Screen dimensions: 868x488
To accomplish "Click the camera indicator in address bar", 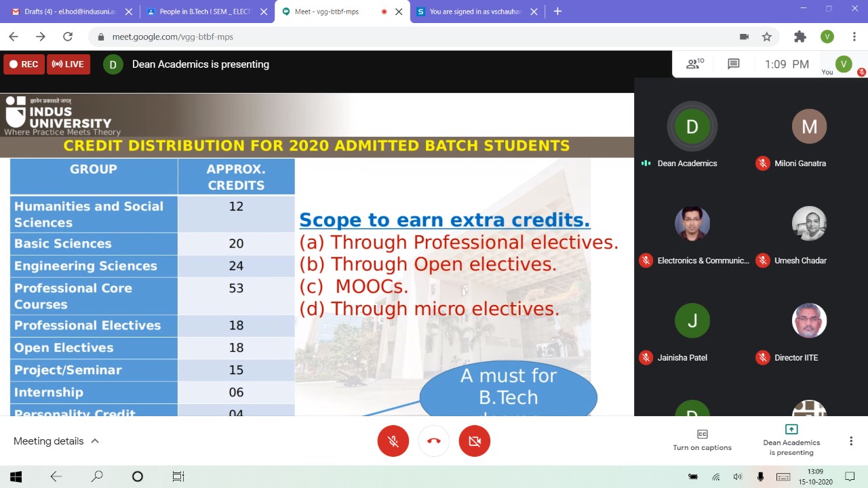I will [744, 37].
